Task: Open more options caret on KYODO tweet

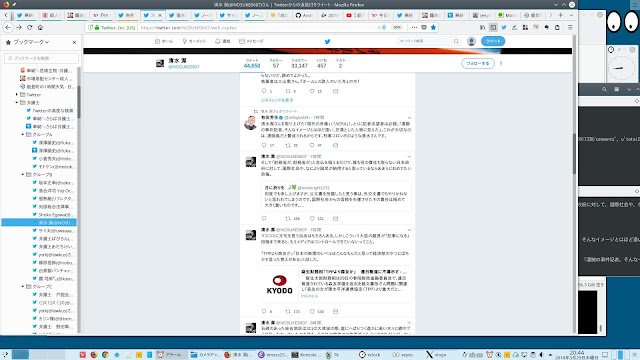Action: pyautogui.click(x=409, y=230)
